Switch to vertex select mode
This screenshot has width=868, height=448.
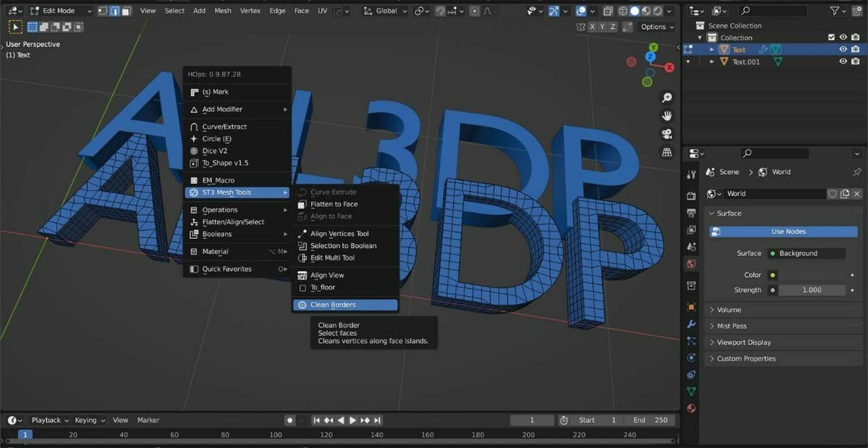103,11
